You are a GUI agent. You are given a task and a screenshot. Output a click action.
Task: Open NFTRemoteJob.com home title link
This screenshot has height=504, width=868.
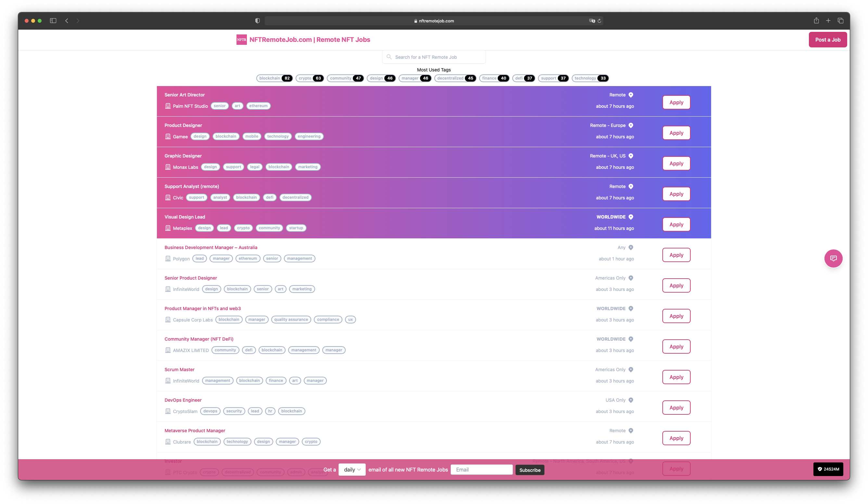310,40
